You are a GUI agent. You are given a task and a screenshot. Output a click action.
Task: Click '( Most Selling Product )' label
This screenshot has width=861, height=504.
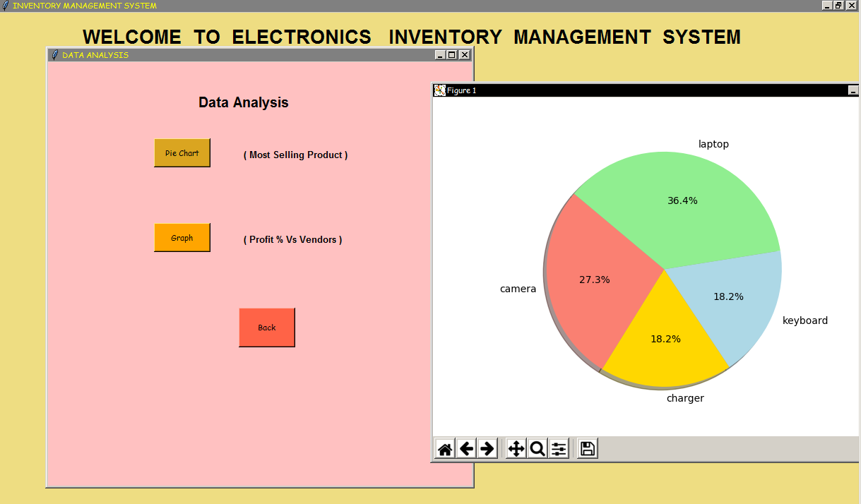295,155
